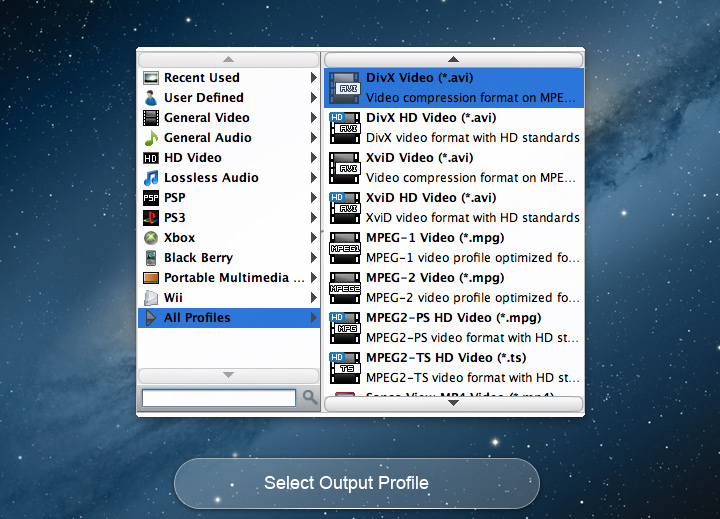Click the DivX HD Video AVI icon
This screenshot has height=519, width=720.
[345, 128]
